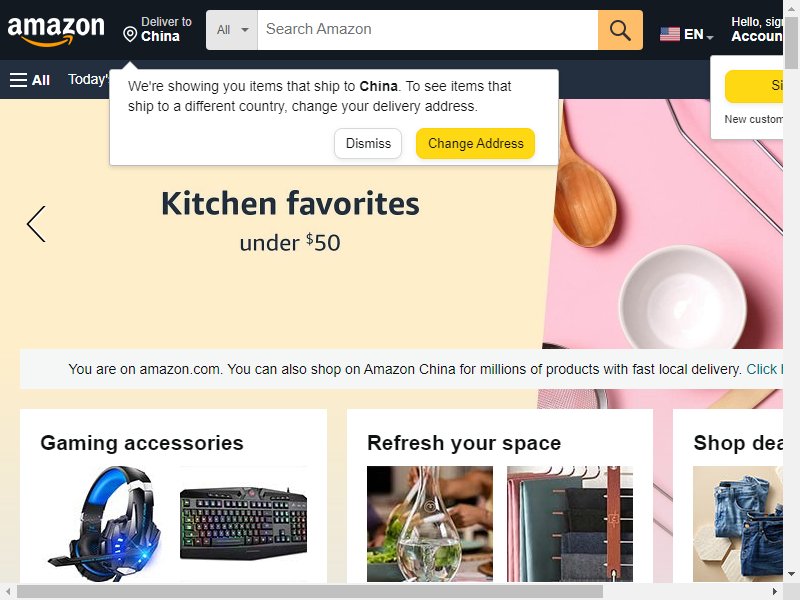Viewport: 800px width, 600px height.
Task: Click the Deliver to China location pin
Action: tap(130, 34)
